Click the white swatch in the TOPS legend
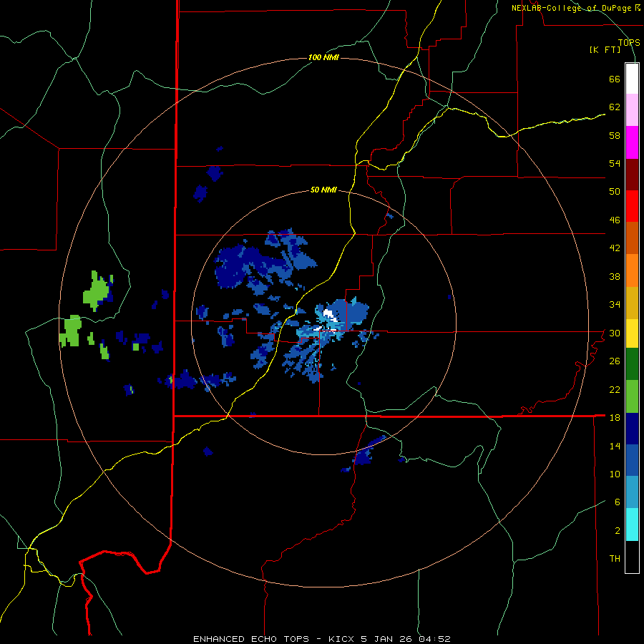644x644 pixels. (632, 79)
